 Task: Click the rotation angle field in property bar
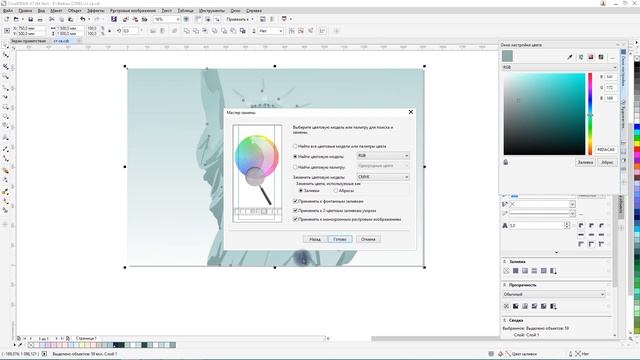point(131,31)
